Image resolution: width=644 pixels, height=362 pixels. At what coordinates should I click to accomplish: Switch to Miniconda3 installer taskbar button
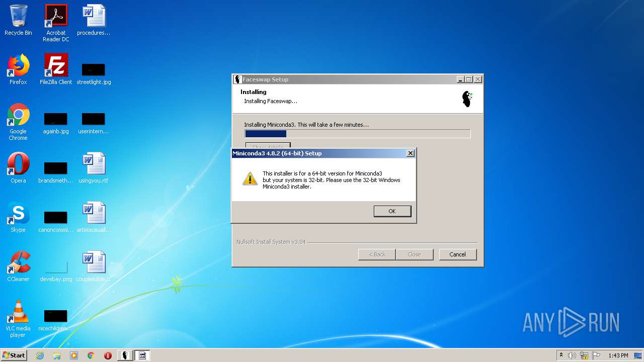point(142,355)
